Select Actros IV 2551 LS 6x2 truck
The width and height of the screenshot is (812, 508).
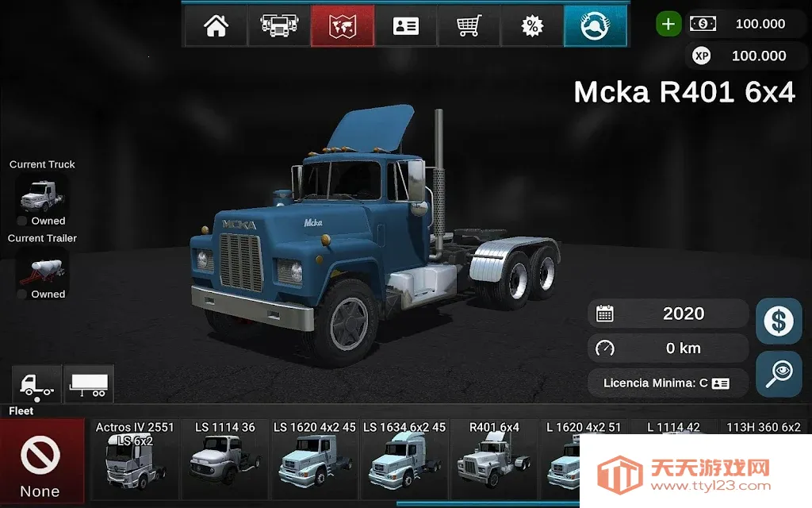[135, 462]
